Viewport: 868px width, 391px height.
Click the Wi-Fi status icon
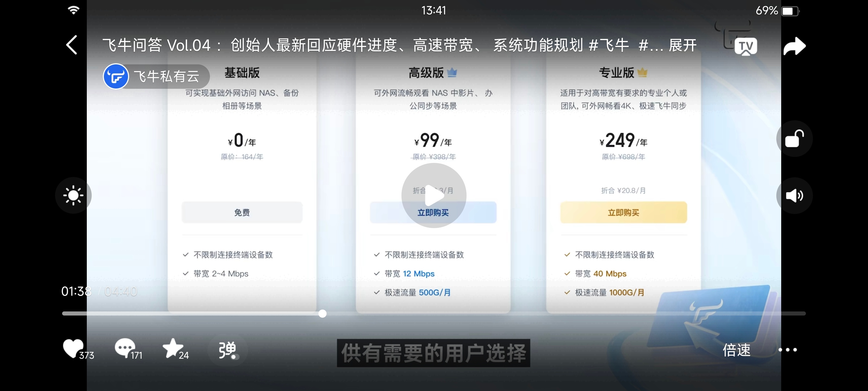point(74,10)
